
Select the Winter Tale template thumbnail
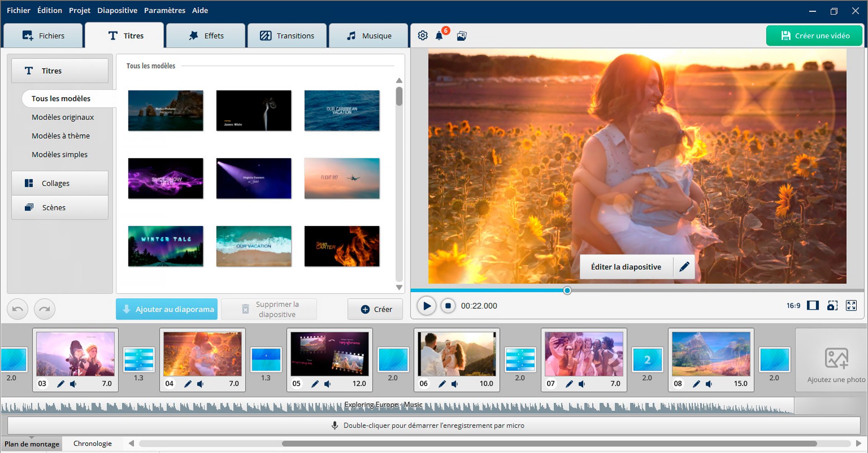coord(165,246)
